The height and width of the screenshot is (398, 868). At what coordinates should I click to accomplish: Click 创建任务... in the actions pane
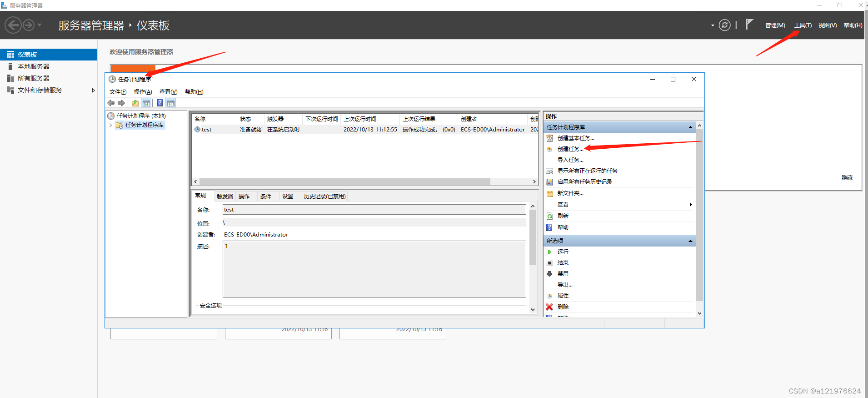pyautogui.click(x=570, y=149)
